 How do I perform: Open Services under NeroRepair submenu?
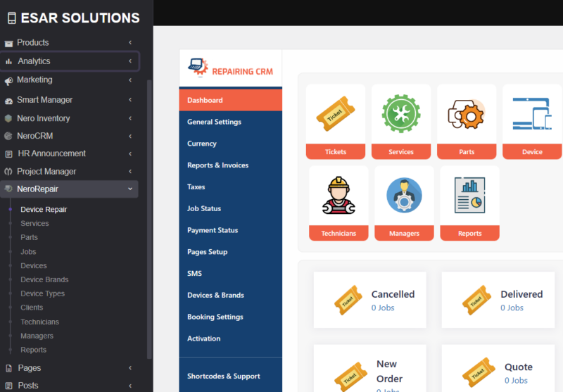pos(34,223)
